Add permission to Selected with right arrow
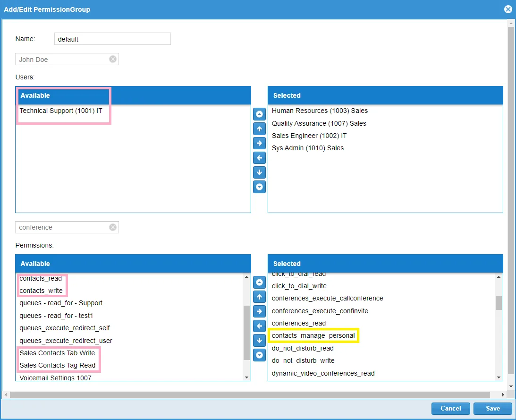Viewport: 516px width, 420px height. (259, 311)
